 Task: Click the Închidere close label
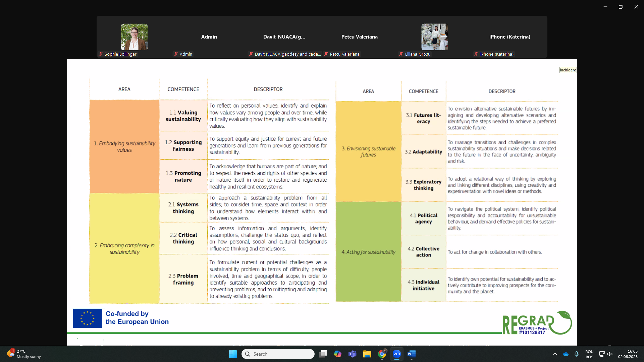click(568, 70)
